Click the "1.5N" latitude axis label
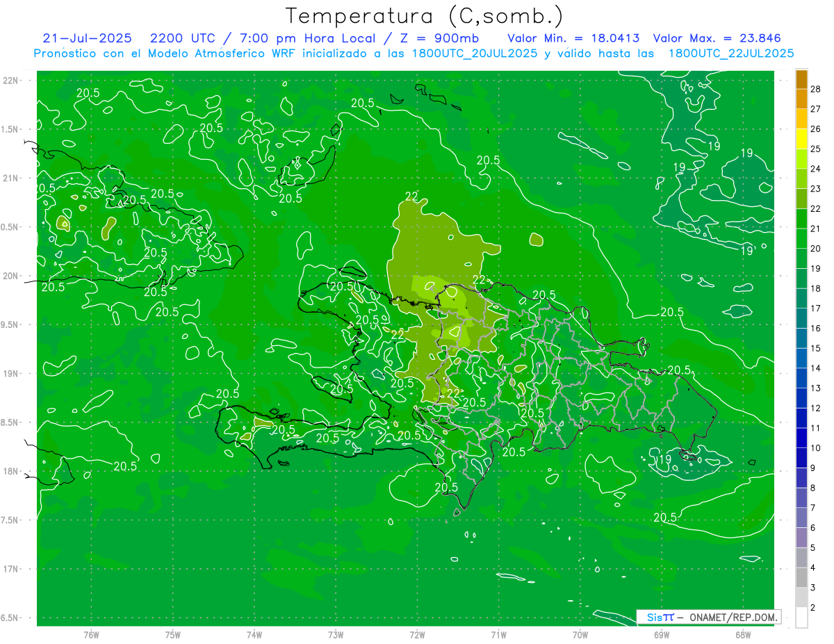 [x=10, y=129]
